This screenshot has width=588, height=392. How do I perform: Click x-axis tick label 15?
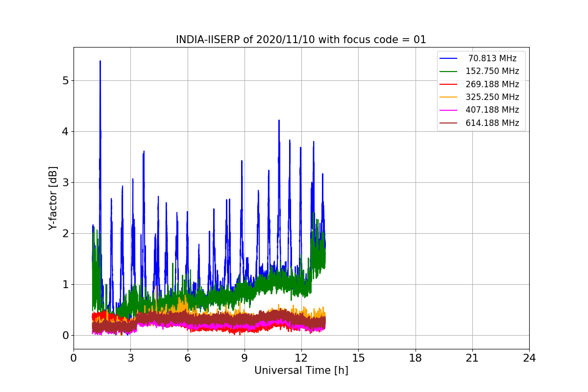pyautogui.click(x=358, y=358)
